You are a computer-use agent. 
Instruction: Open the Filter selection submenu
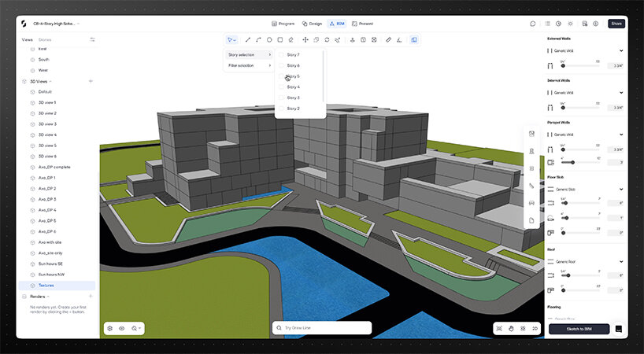[249, 65]
